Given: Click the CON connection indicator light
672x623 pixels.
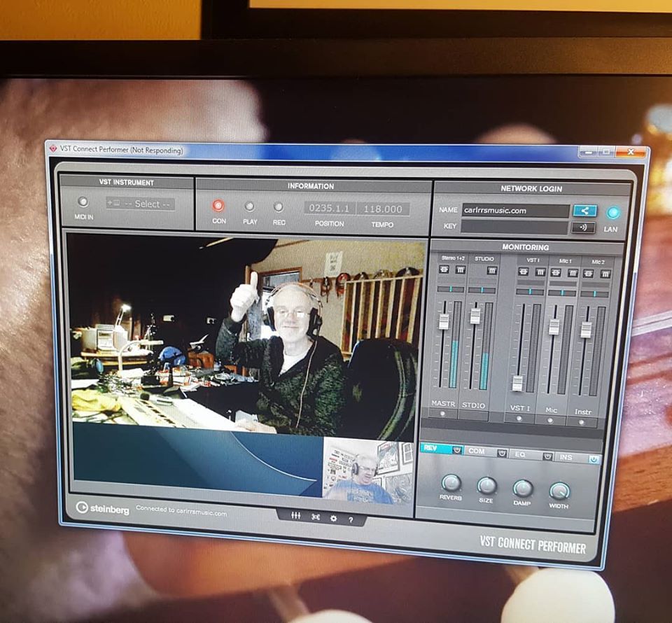Looking at the screenshot, I should pos(218,206).
